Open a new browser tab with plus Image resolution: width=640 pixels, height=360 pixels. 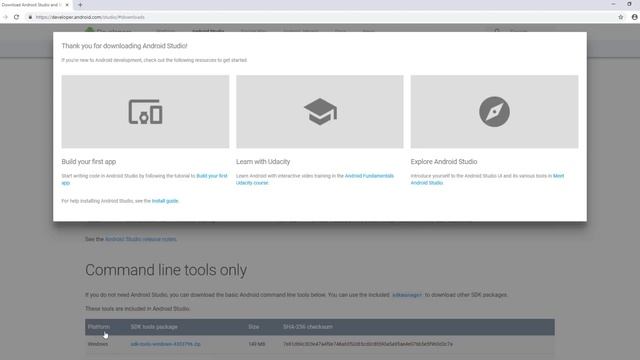[80, 5]
